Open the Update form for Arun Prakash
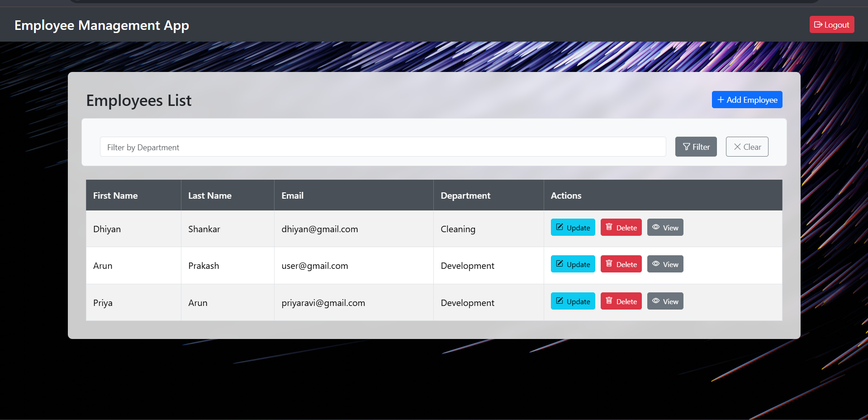The height and width of the screenshot is (420, 868). [x=573, y=264]
